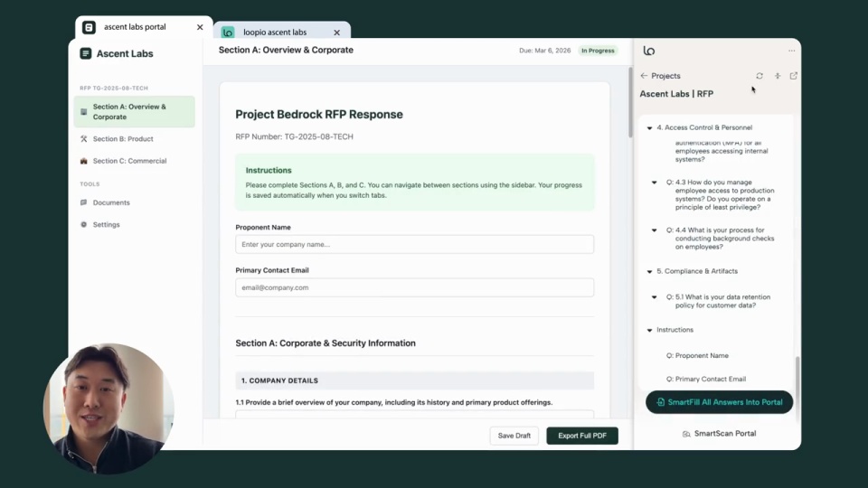Collapse question 5.1 expander arrow

655,297
